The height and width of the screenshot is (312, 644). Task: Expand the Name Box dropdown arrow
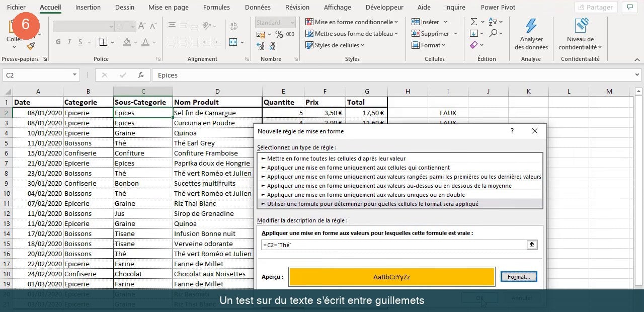coord(75,75)
